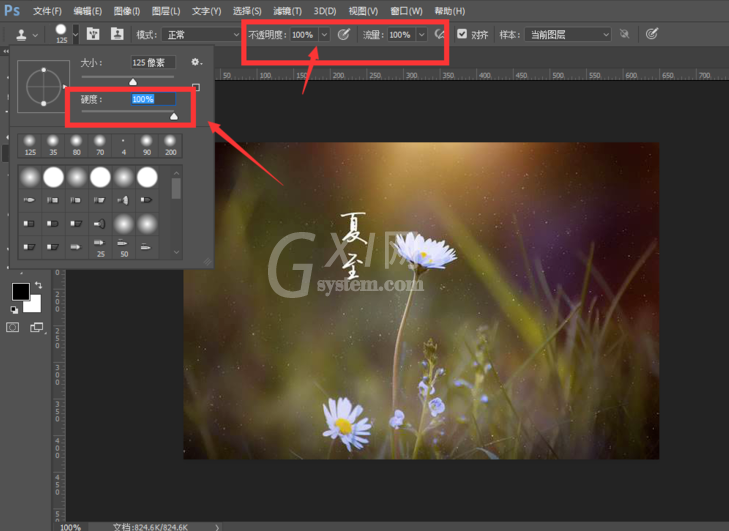
Task: Enable pressure control for brush size
Action: point(652,34)
